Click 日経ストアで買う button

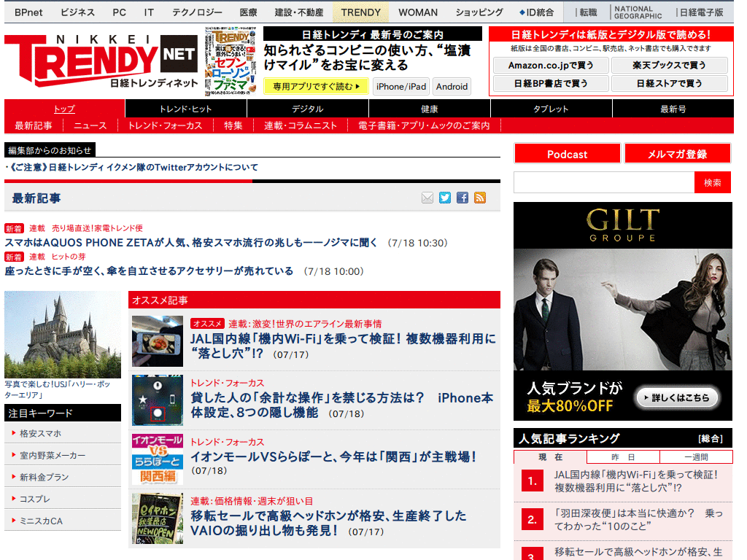pos(670,83)
